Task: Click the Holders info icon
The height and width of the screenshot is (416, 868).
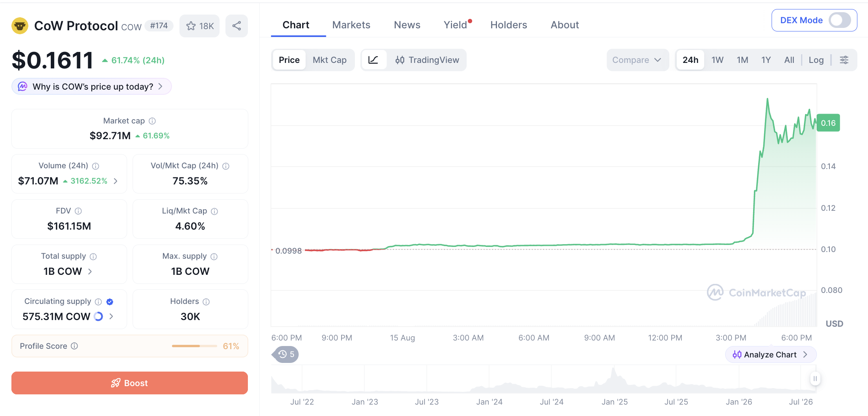Action: pos(206,302)
